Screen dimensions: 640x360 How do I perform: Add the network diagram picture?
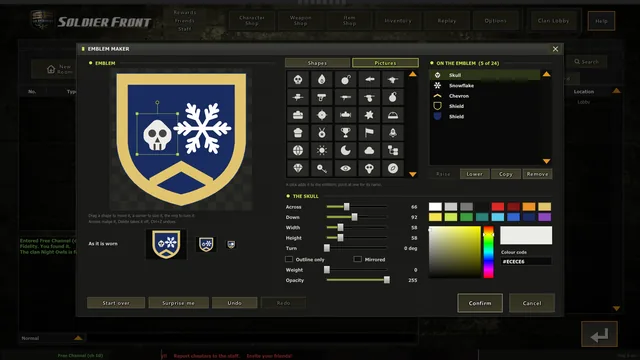pyautogui.click(x=393, y=151)
